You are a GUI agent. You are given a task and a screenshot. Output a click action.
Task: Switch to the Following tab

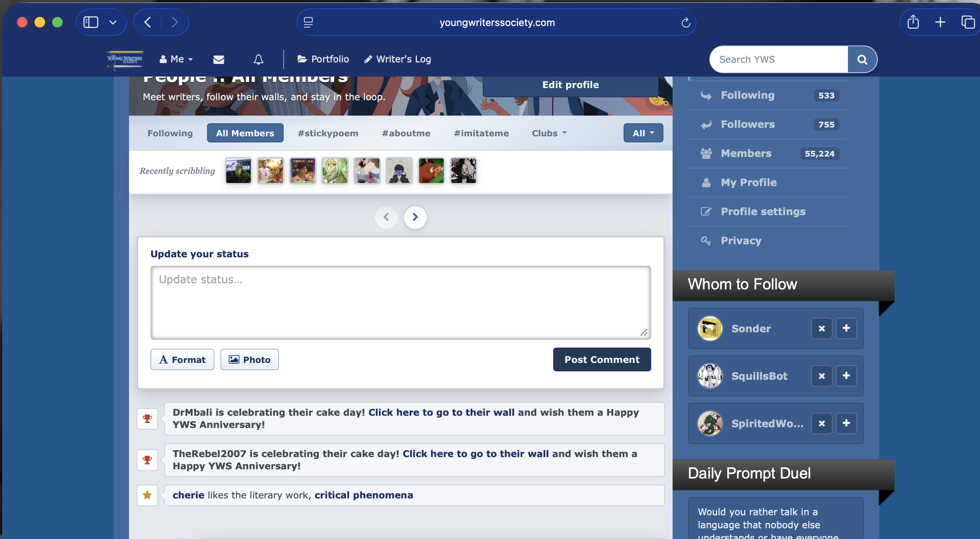pyautogui.click(x=170, y=133)
